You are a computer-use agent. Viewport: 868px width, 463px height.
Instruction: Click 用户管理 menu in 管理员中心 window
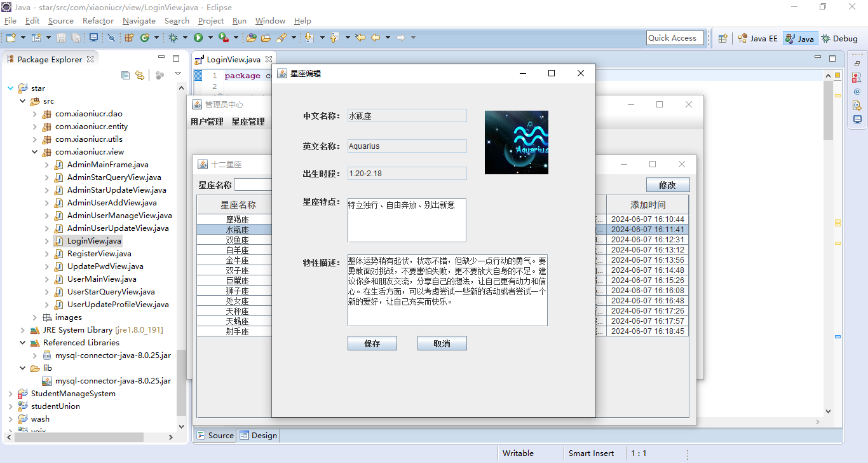tap(207, 121)
